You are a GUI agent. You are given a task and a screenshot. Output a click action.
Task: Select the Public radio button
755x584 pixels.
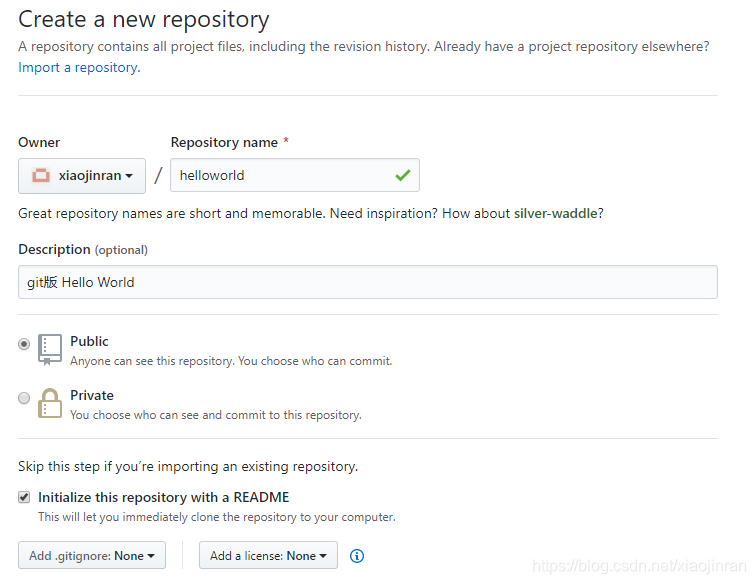[x=24, y=344]
